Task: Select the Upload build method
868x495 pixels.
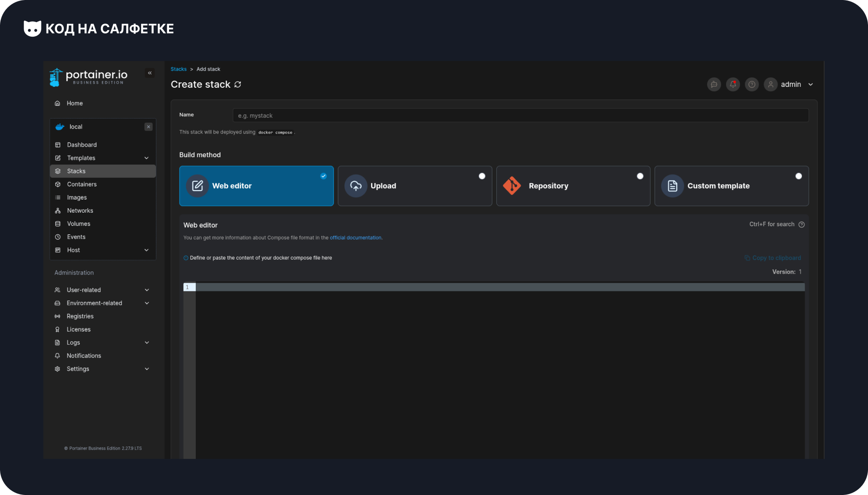Action: coord(415,186)
